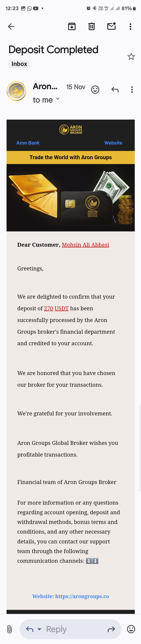Open the Website header link
The width and height of the screenshot is (141, 644).
pos(113,143)
